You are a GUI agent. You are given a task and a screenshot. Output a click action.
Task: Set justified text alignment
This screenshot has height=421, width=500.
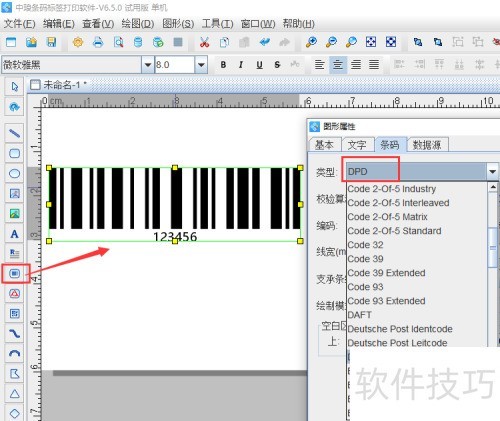click(374, 65)
